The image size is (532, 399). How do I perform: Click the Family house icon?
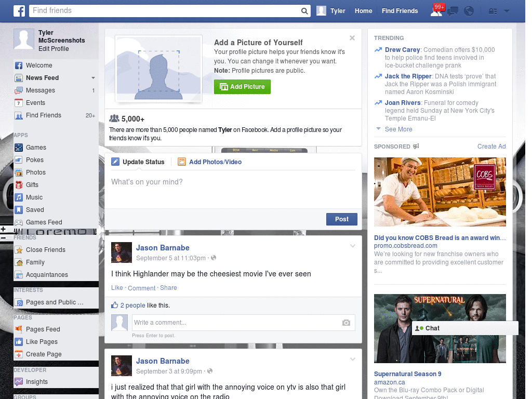click(19, 262)
